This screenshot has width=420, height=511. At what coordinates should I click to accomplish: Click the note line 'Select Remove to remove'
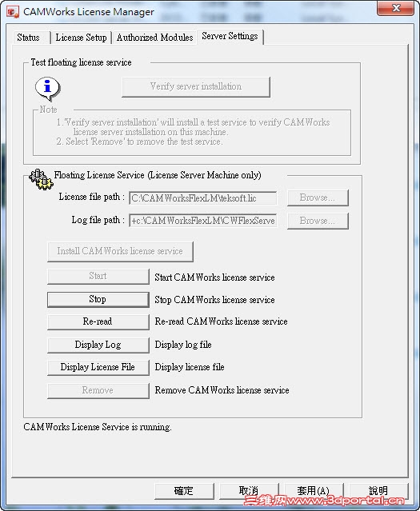[x=139, y=142]
